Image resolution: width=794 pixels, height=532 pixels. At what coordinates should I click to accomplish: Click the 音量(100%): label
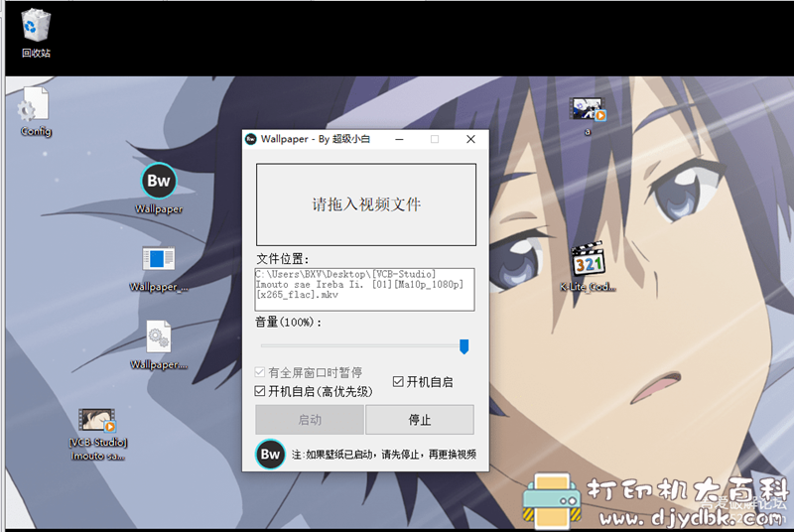pyautogui.click(x=288, y=322)
